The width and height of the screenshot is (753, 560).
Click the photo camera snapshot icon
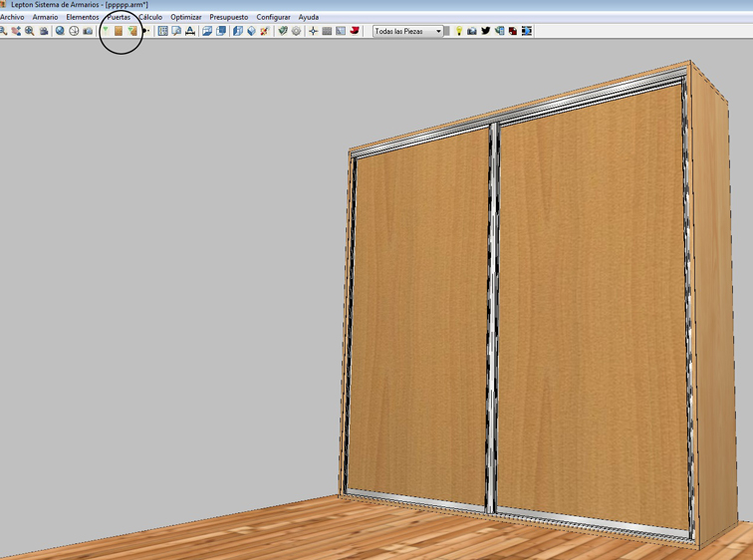pyautogui.click(x=88, y=31)
